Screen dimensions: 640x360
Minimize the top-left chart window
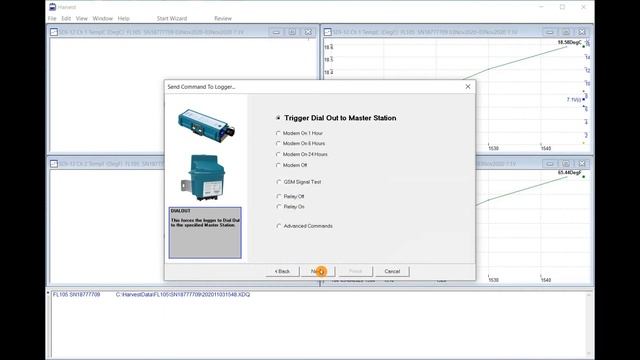click(276, 32)
